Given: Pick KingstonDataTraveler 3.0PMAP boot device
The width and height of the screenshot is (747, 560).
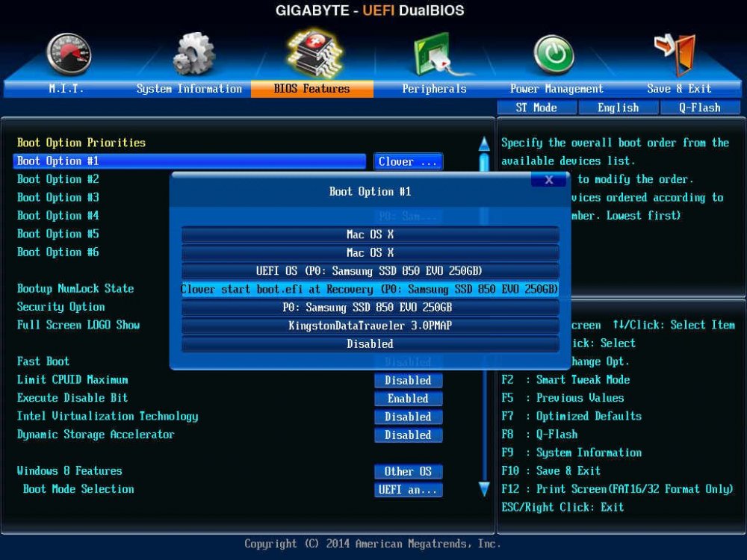Looking at the screenshot, I should click(x=371, y=326).
